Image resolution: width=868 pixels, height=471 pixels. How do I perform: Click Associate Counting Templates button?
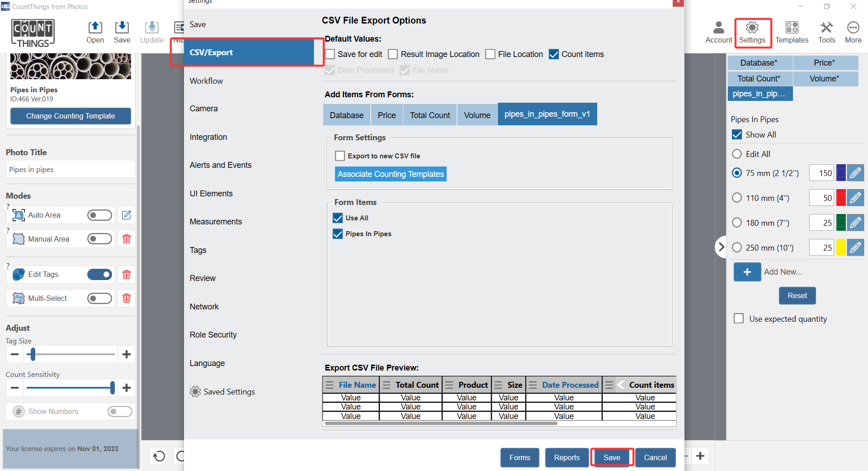(x=391, y=174)
